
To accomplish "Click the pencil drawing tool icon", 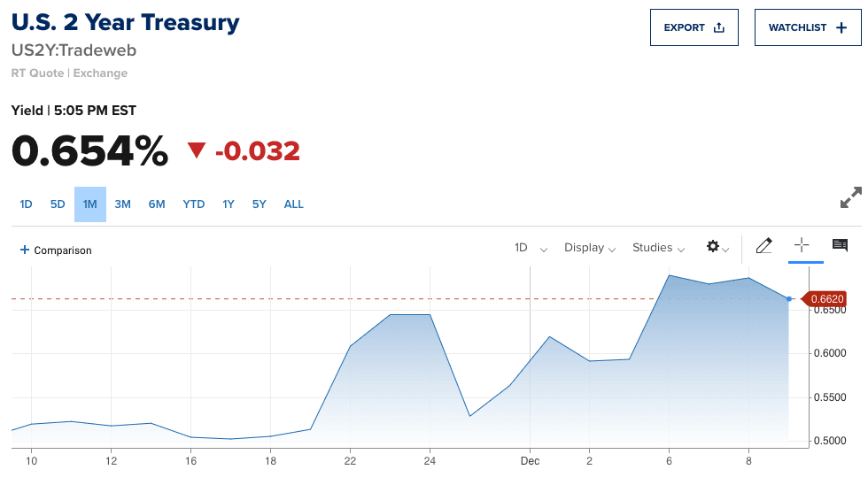I will coord(763,247).
